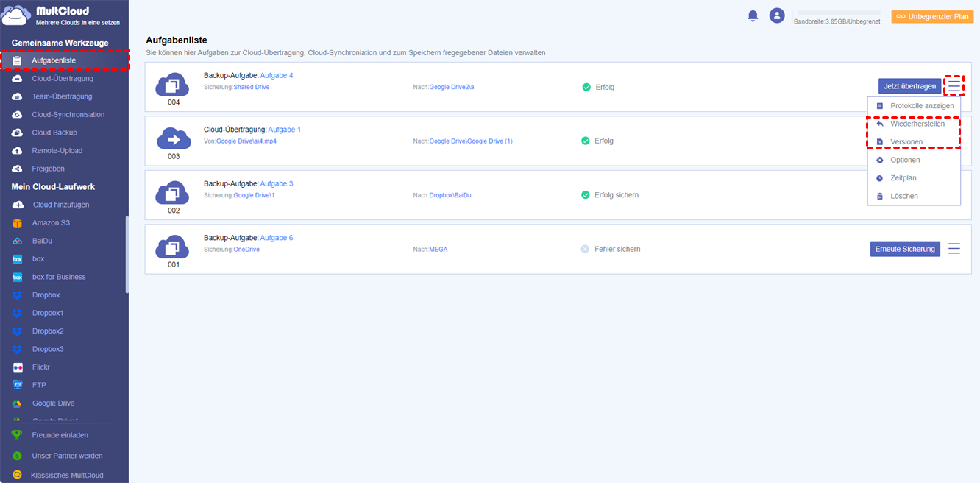The height and width of the screenshot is (483, 980).
Task: Open Cloud-Synchronisation in the sidebar
Action: (x=68, y=115)
